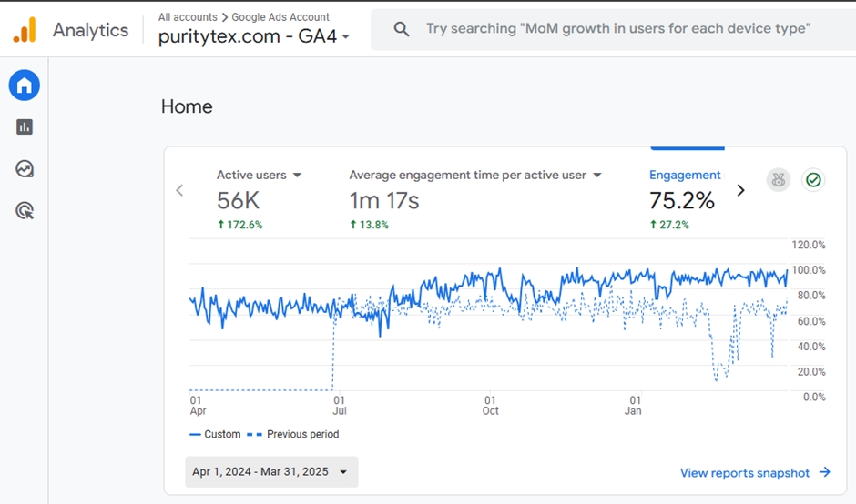Expand the Active users metric dropdown
The width and height of the screenshot is (856, 504).
pos(297,176)
